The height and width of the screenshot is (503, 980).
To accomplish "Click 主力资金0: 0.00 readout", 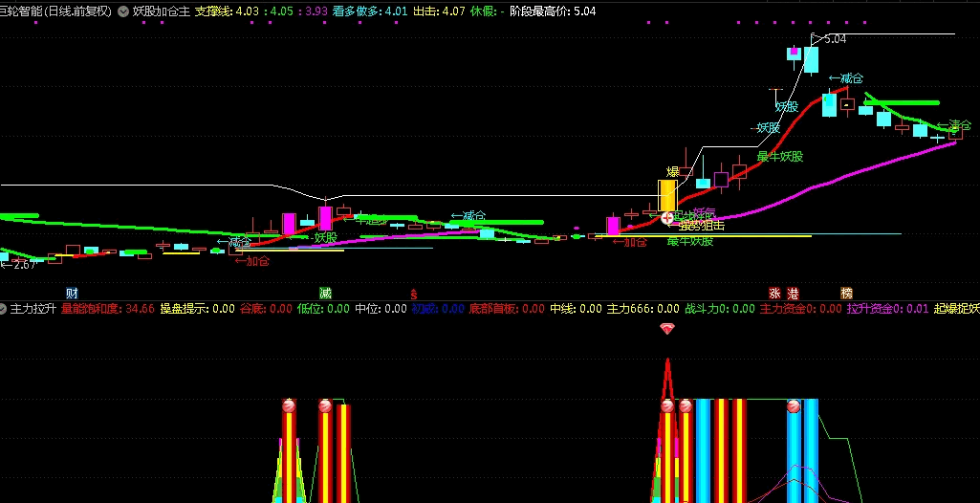I will 800,308.
